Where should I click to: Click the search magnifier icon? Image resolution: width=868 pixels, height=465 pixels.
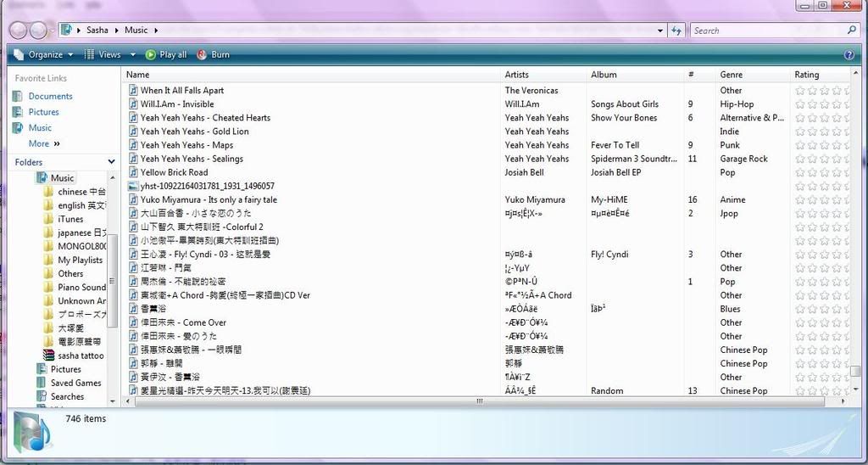pyautogui.click(x=851, y=30)
